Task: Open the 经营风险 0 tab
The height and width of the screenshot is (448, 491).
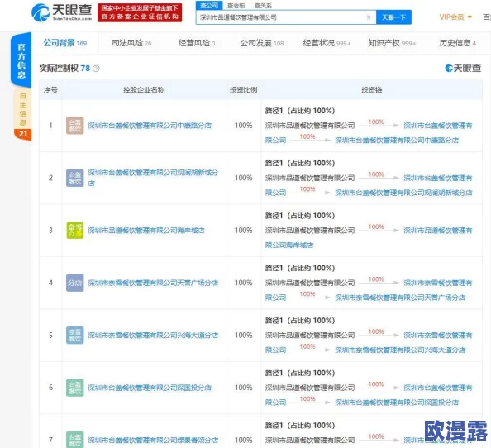Action: pos(197,43)
